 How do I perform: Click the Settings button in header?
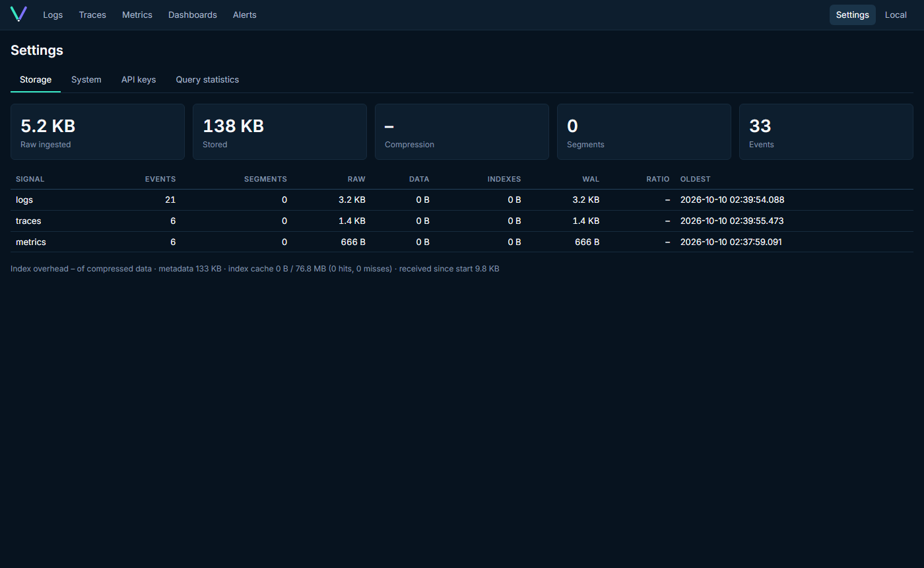852,15
